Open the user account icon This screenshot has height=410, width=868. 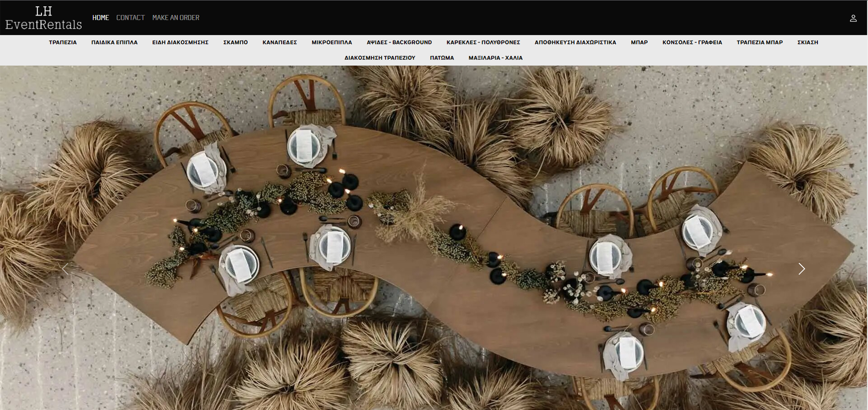853,18
